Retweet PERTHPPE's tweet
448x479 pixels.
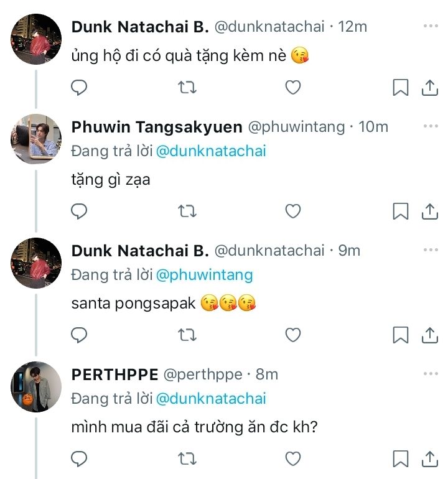tap(187, 459)
